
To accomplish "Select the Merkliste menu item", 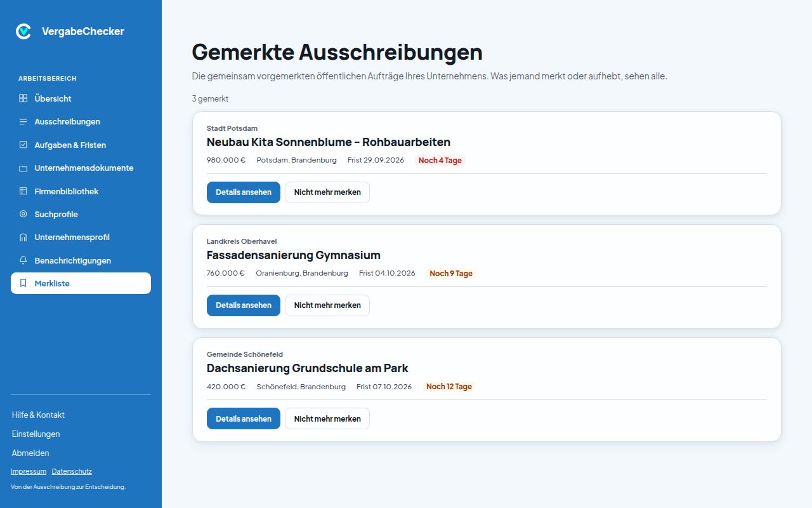I will (81, 283).
